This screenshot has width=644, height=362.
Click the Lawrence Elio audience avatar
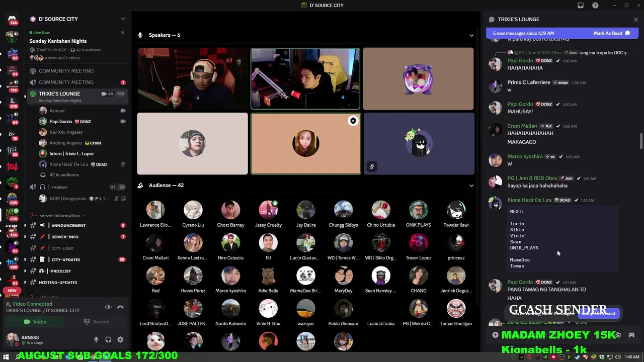click(155, 210)
